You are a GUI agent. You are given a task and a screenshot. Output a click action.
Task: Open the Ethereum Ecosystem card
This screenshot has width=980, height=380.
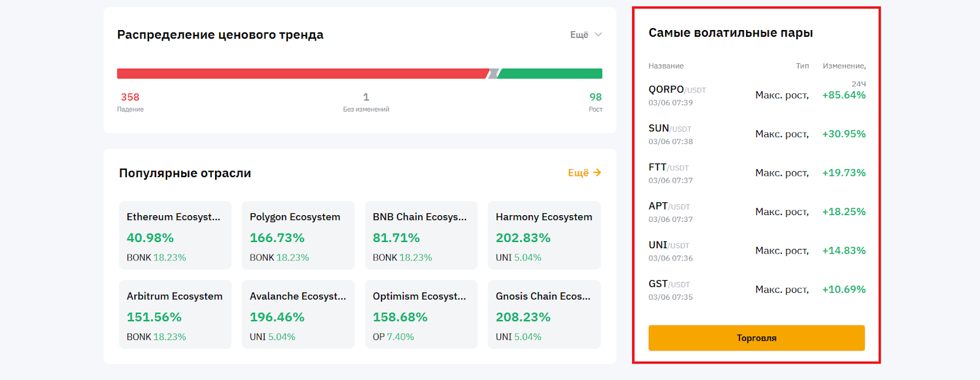point(175,235)
